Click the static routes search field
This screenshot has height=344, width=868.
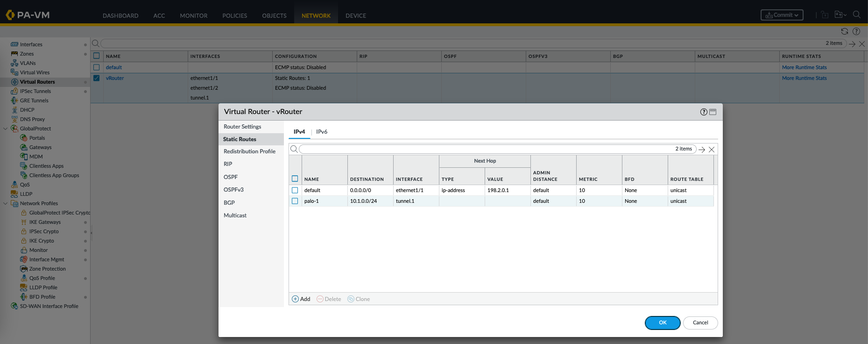click(x=486, y=149)
